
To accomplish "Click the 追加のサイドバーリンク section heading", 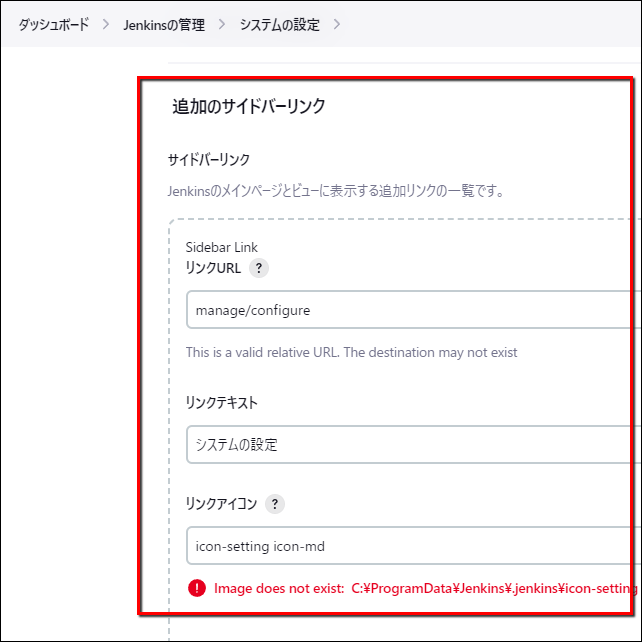I will [249, 106].
